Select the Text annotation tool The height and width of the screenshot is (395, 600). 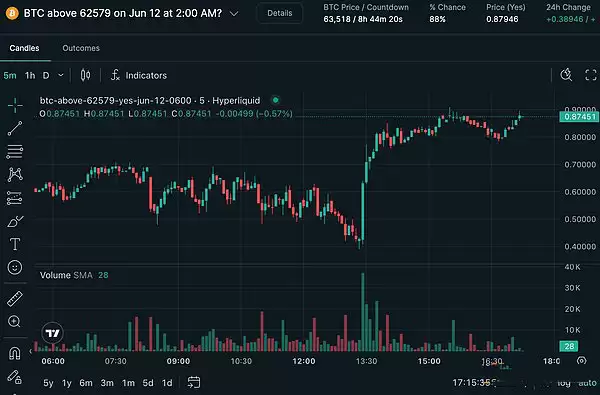click(x=15, y=244)
